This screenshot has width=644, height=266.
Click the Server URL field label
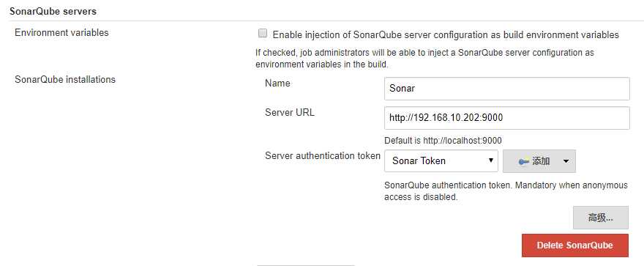(290, 112)
